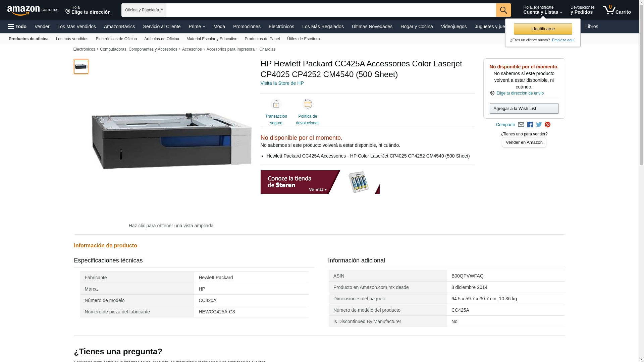
Task: Click the Identificarse button
Action: [543, 29]
